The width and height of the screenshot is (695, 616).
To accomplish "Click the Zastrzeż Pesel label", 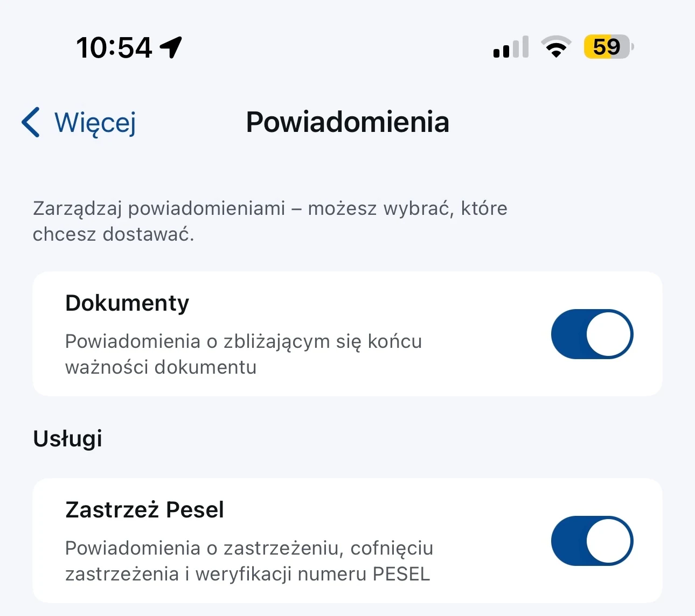I will coord(144,509).
